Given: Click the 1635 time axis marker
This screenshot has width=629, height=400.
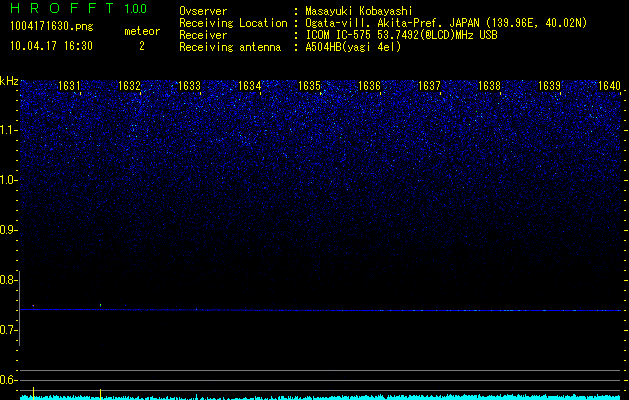Looking at the screenshot, I should click(x=309, y=86).
